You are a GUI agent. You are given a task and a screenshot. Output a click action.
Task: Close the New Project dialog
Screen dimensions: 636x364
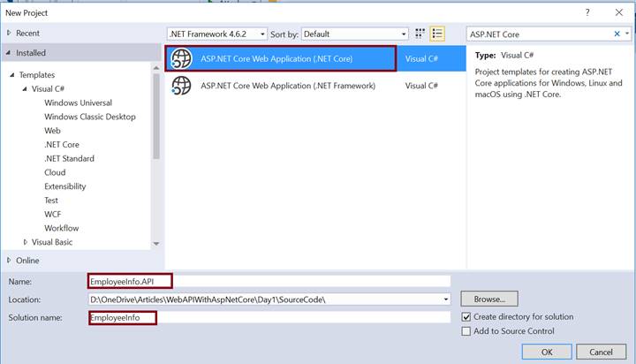point(619,12)
